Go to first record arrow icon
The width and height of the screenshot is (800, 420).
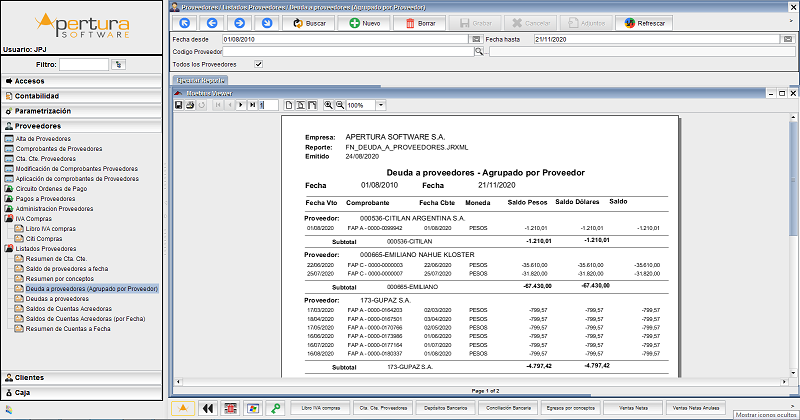pyautogui.click(x=183, y=21)
